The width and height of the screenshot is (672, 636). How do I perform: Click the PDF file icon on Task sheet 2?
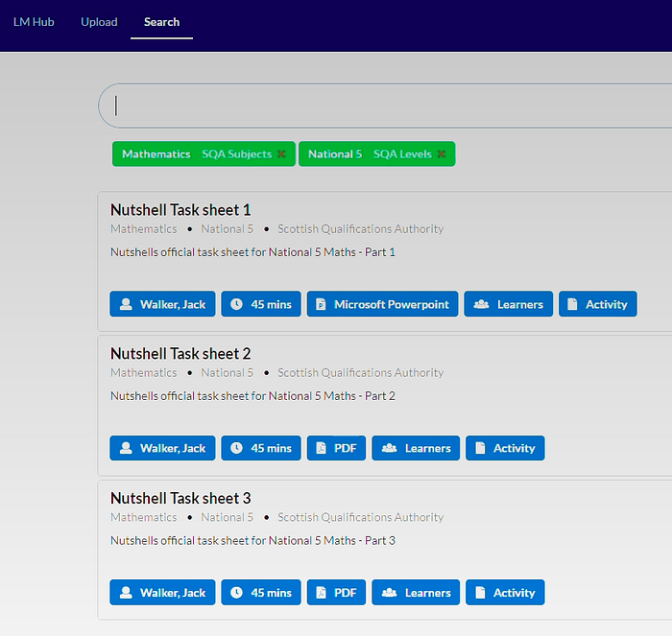321,448
